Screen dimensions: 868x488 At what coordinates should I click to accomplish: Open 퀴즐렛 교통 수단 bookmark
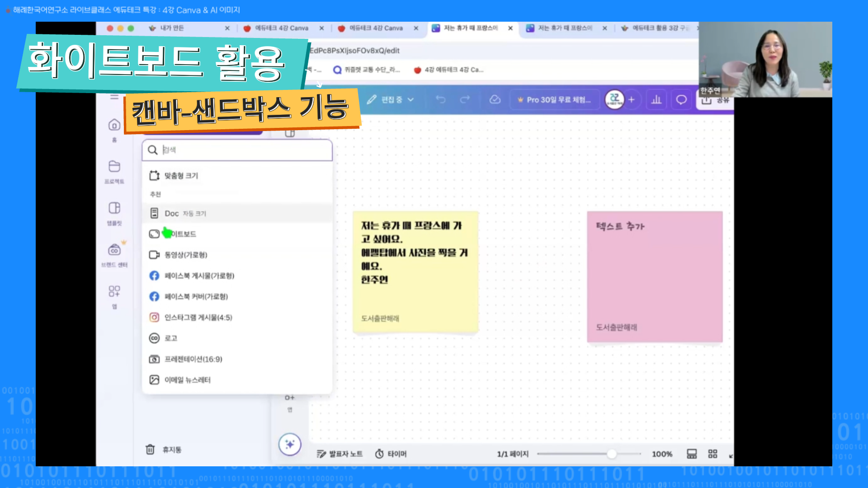click(x=367, y=70)
